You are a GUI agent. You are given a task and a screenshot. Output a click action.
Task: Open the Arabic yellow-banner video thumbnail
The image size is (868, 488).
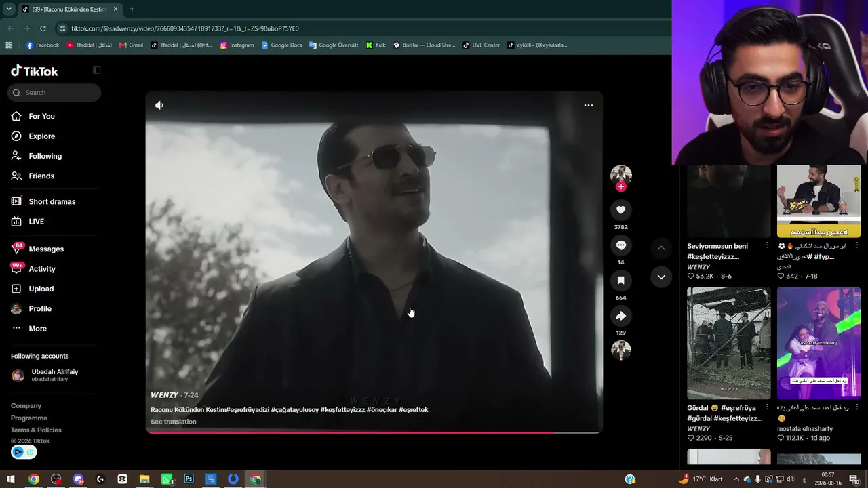pyautogui.click(x=818, y=201)
